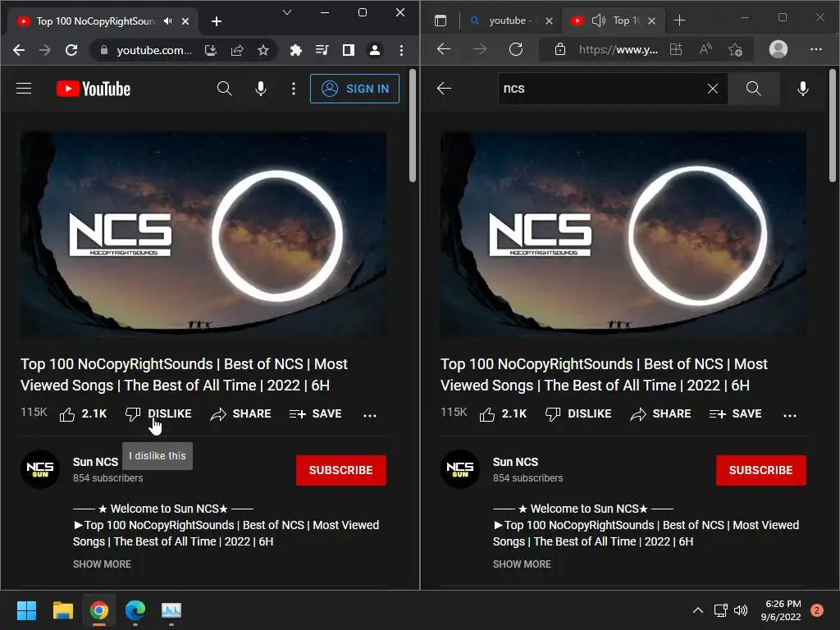
Task: Click video player in Chrome window
Action: tap(203, 234)
